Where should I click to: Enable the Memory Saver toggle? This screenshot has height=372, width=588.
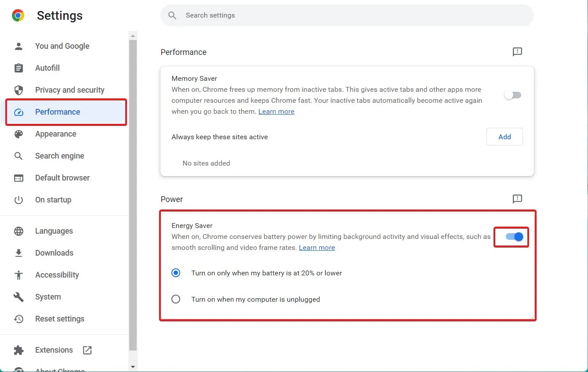(512, 95)
